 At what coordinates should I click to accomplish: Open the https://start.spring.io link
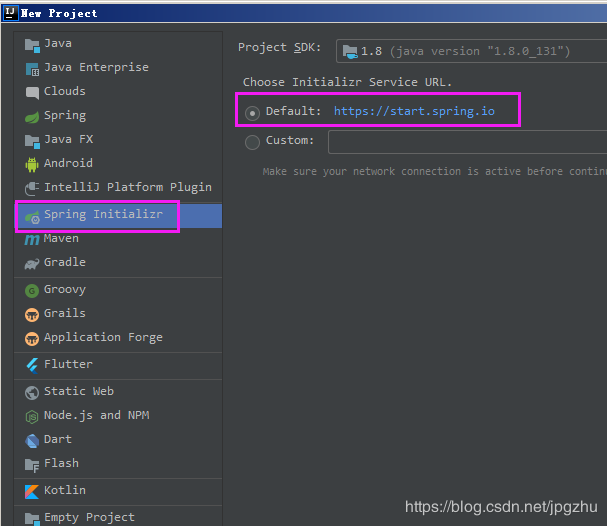tap(414, 111)
